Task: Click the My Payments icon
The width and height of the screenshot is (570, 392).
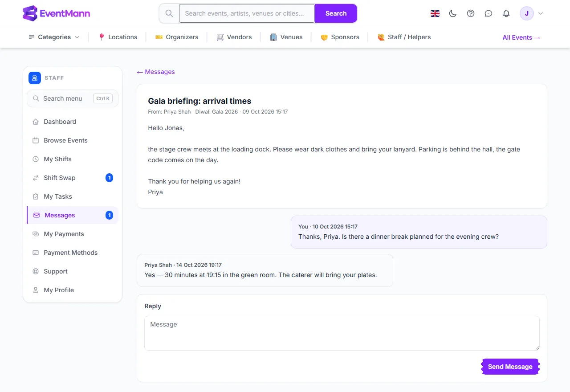Action: click(36, 234)
